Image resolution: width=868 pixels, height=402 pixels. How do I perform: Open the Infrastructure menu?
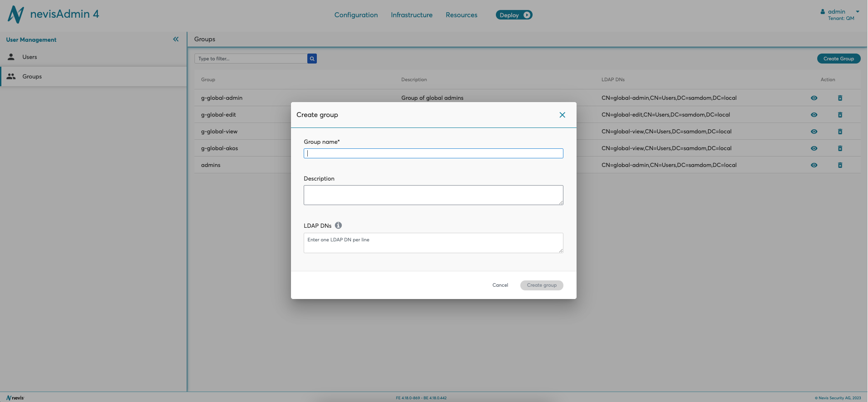(x=412, y=15)
